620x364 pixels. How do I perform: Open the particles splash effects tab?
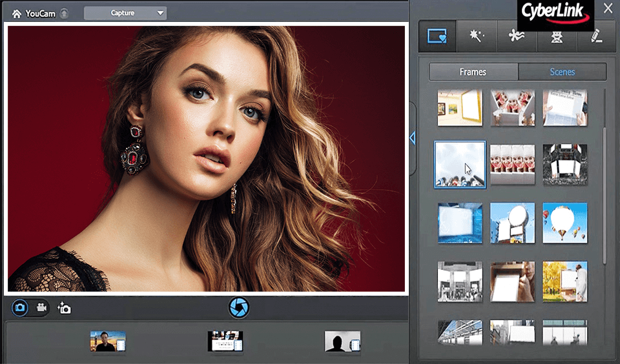point(517,36)
